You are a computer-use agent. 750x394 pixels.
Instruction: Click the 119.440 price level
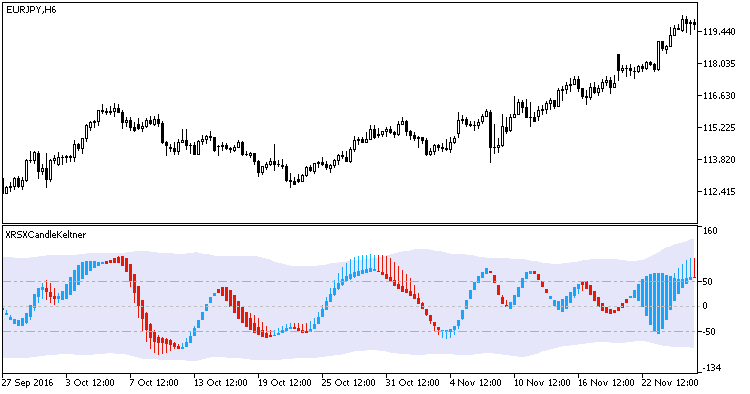pyautogui.click(x=719, y=32)
